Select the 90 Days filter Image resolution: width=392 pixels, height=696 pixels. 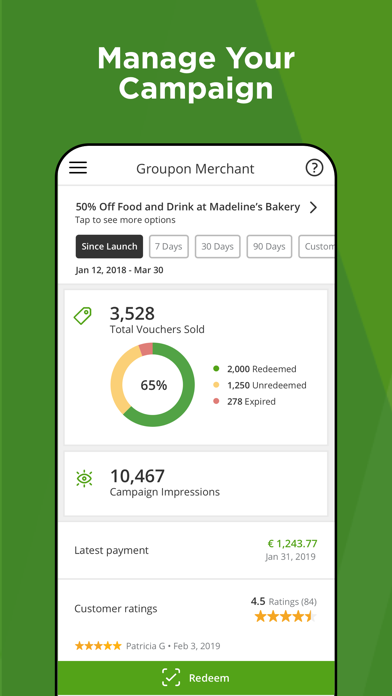pos(269,247)
